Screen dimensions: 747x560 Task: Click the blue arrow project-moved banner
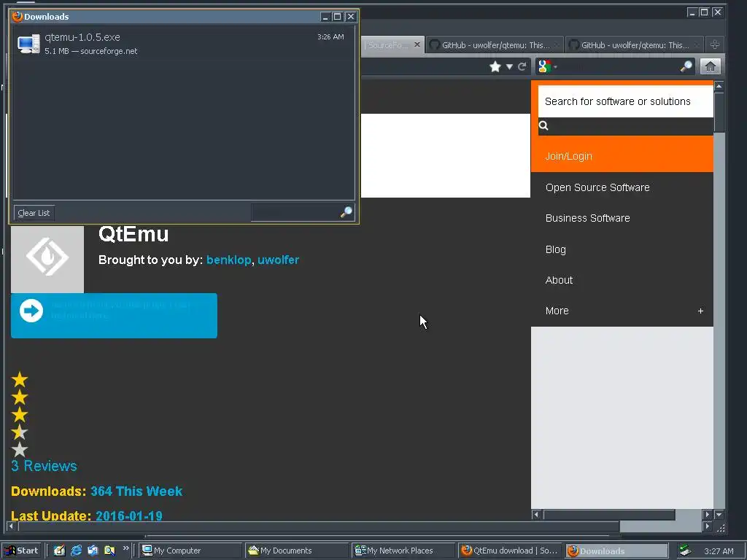pyautogui.click(x=114, y=316)
